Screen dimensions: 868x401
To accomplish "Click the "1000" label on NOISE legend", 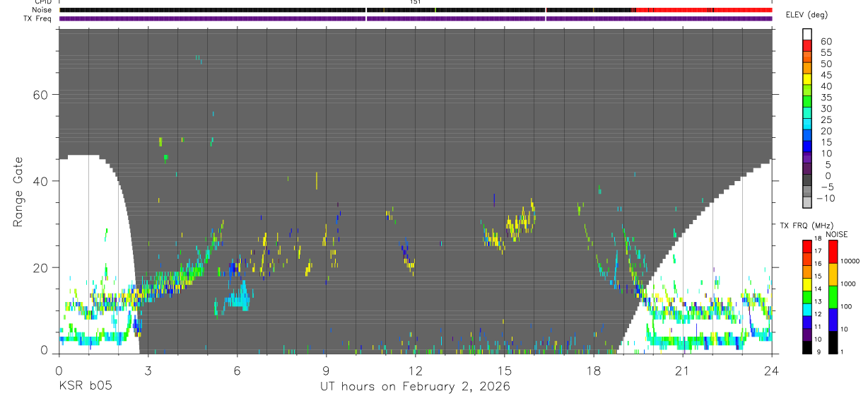I will [848, 284].
